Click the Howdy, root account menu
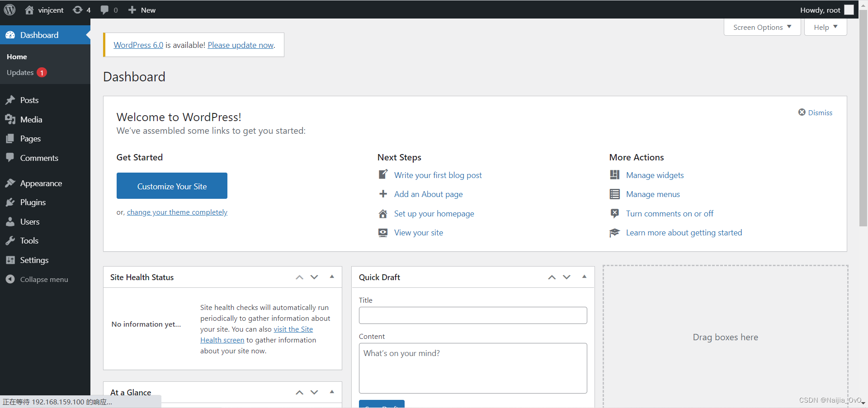This screenshot has width=868, height=408. 826,10
